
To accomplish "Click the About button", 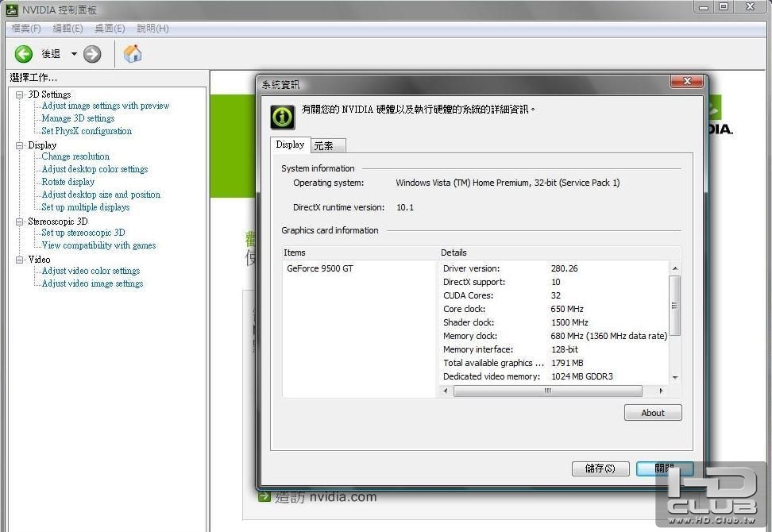I will [x=653, y=413].
